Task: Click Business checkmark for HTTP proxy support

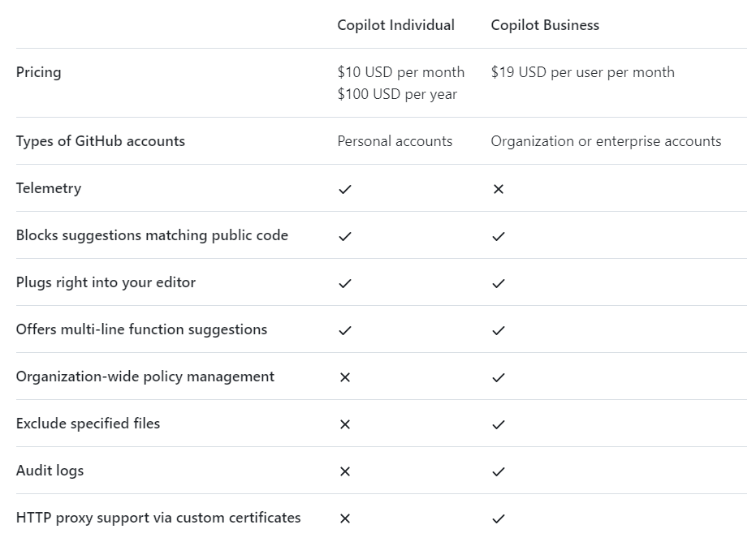Action: point(499,518)
